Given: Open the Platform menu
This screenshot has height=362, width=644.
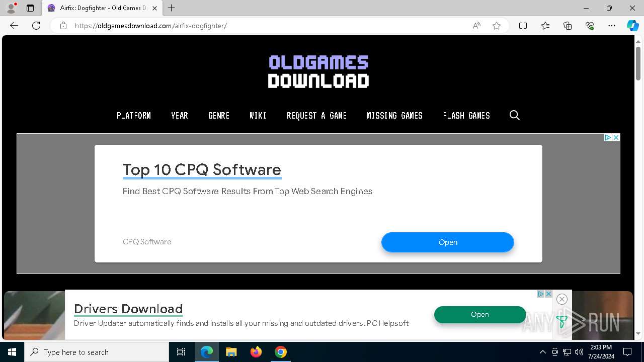Looking at the screenshot, I should pos(134,116).
